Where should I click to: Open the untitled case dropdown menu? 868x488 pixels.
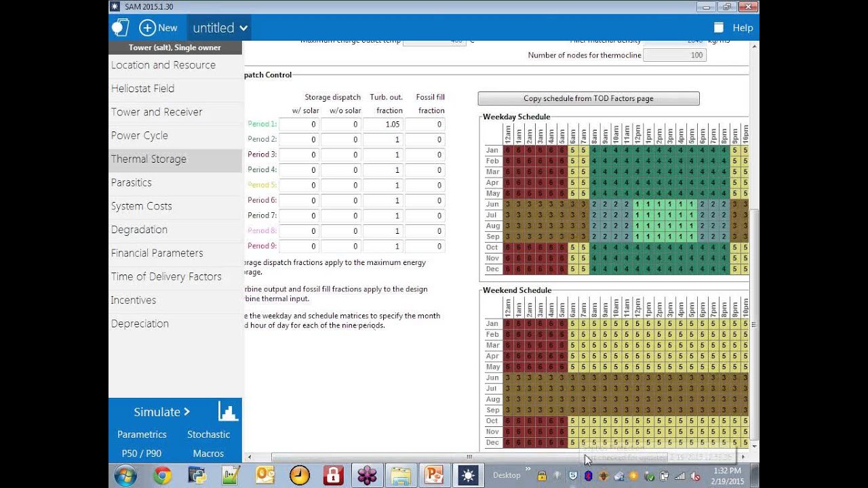pos(220,28)
